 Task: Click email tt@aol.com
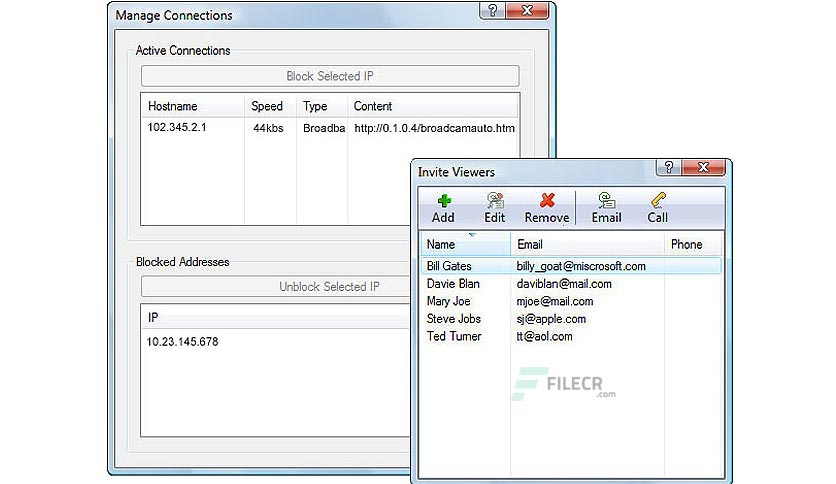[x=544, y=336]
